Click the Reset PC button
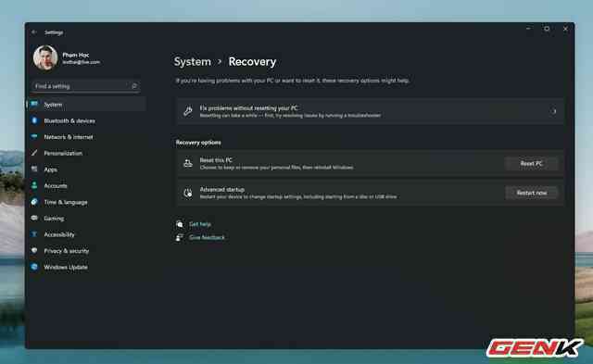This screenshot has width=593, height=364. 531,163
